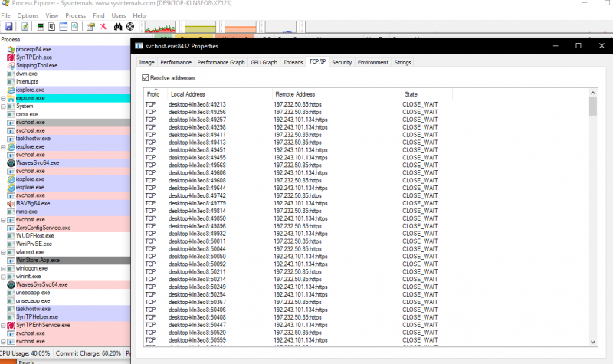The width and height of the screenshot is (613, 364).
Task: Click the svchost.exe:8432 Properties title bar icon
Action: point(139,46)
